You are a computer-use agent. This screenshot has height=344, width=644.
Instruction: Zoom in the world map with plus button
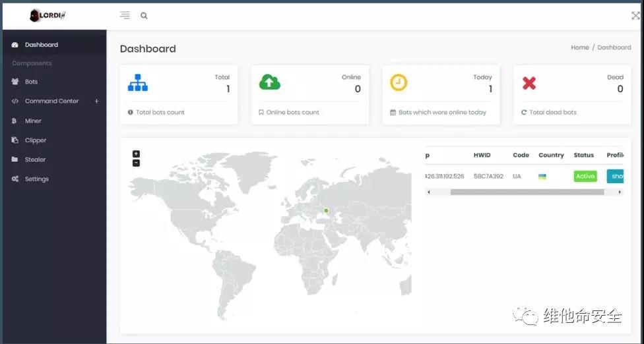click(x=136, y=154)
